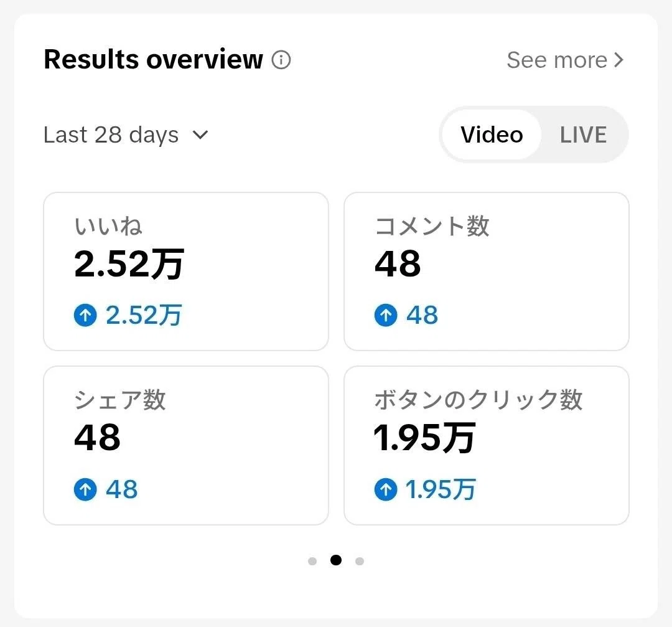Go to the third carousel page dot
This screenshot has width=672, height=627.
coord(360,561)
